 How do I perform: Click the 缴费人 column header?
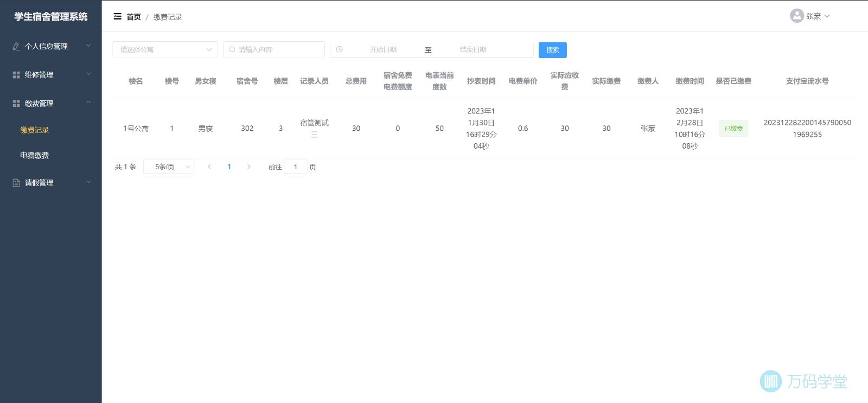pyautogui.click(x=648, y=81)
